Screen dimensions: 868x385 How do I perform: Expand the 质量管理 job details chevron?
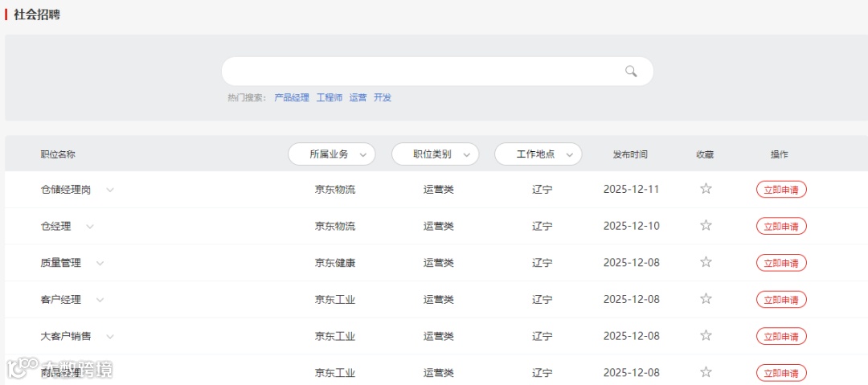(100, 263)
